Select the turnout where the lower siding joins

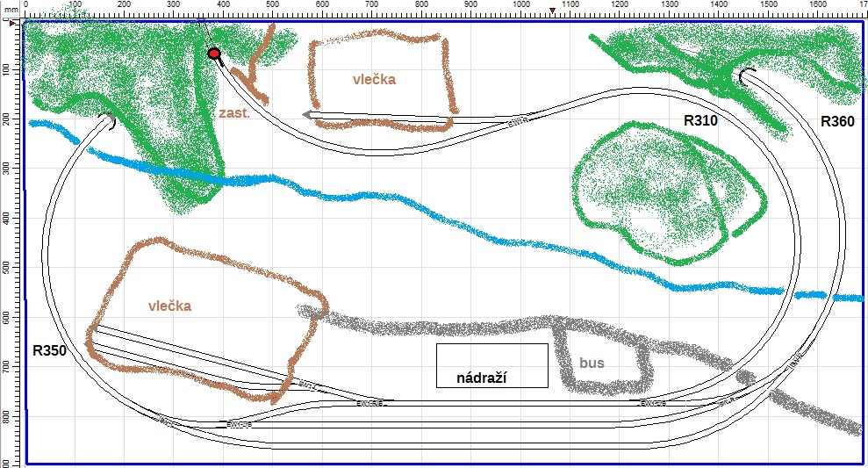pos(308,385)
